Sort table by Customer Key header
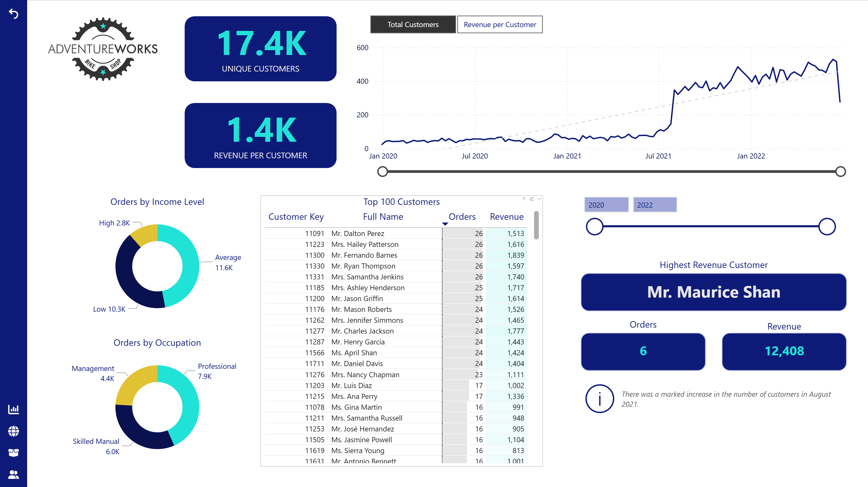868x487 pixels. click(x=296, y=217)
